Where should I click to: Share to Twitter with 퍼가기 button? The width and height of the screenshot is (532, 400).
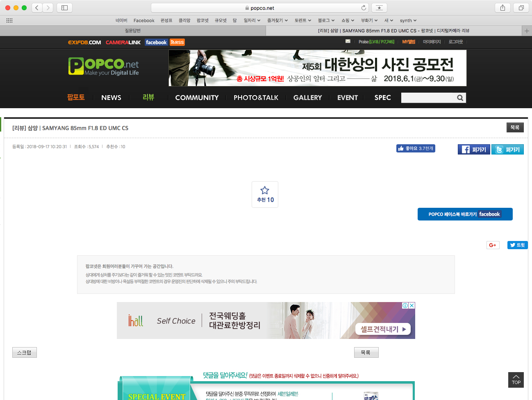point(507,150)
